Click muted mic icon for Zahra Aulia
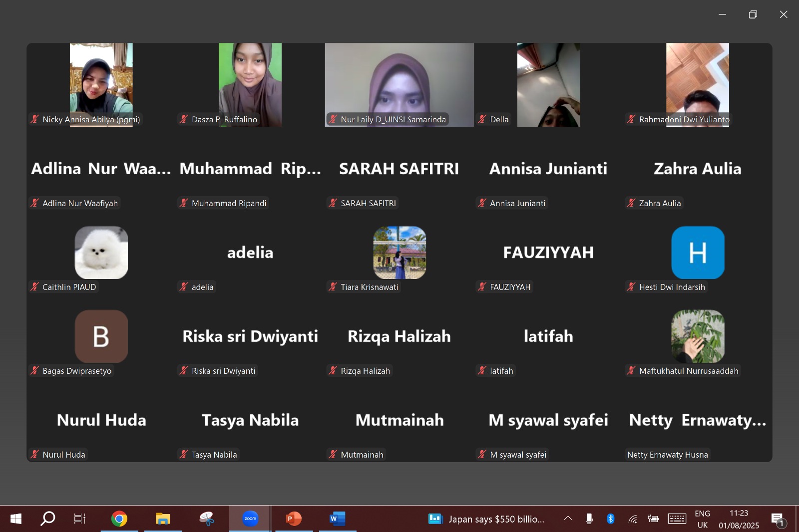 click(632, 203)
